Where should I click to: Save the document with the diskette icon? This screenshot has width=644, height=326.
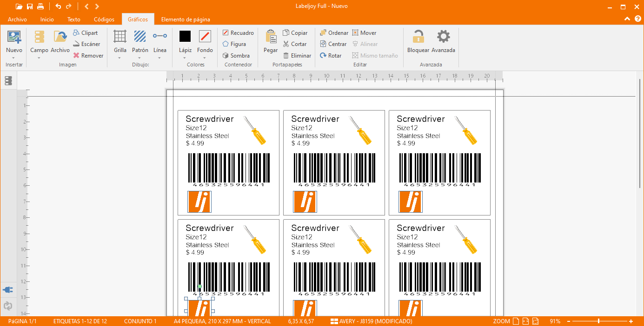(30, 7)
